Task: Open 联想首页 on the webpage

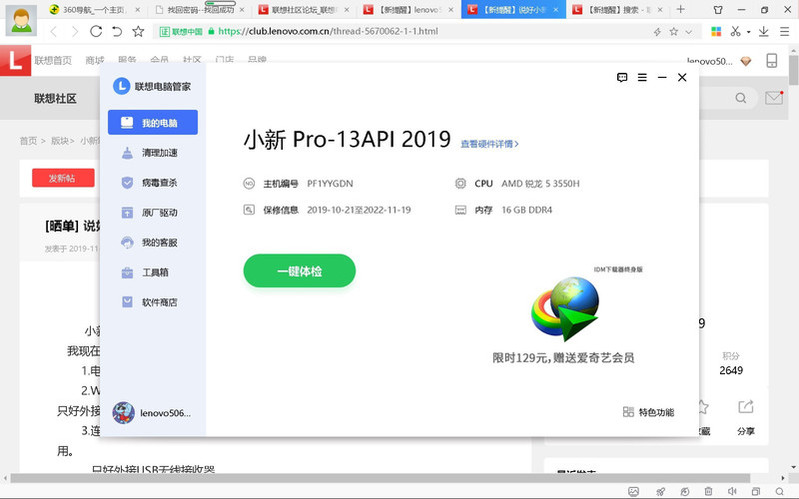Action: coord(53,61)
